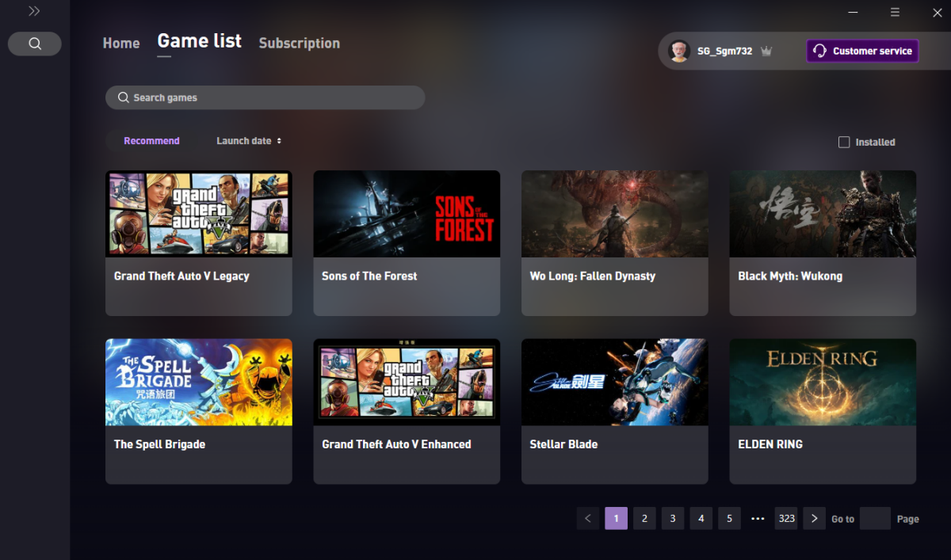Open the hamburger menu icon
This screenshot has width=951, height=560.
click(x=895, y=12)
